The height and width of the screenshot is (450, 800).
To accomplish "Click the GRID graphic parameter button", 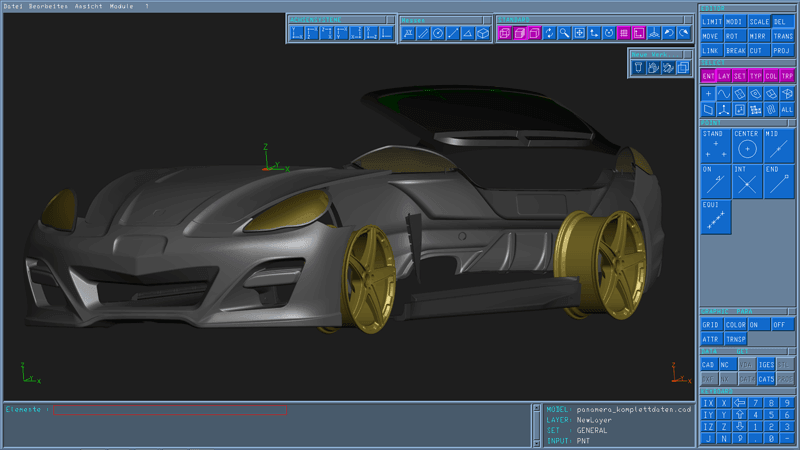I will 712,324.
